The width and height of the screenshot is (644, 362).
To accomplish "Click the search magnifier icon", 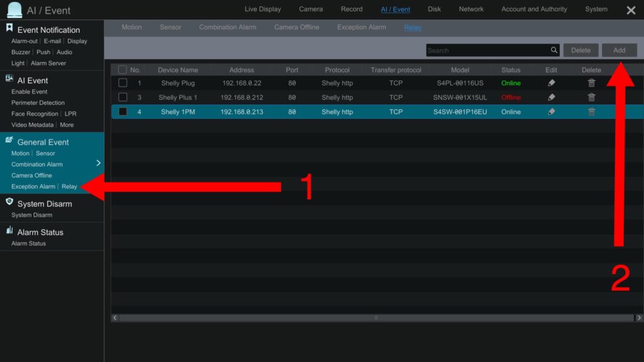I will click(x=554, y=50).
